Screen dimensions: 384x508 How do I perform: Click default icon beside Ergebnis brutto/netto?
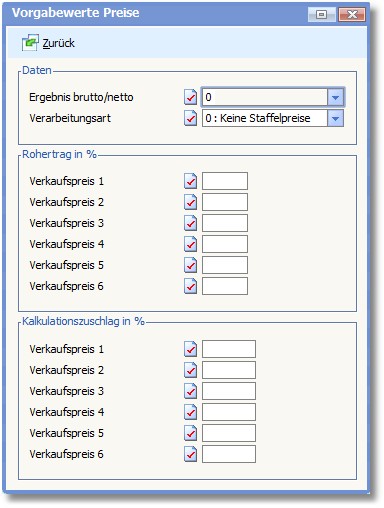(x=190, y=97)
